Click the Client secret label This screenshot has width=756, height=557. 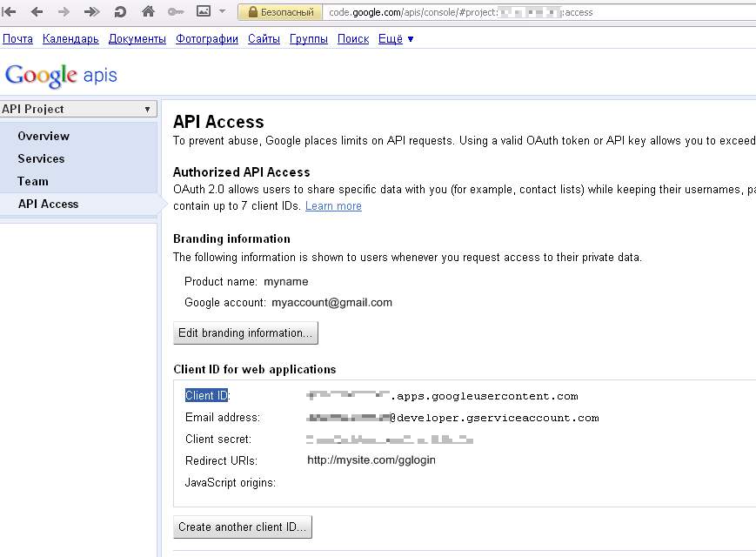coord(218,439)
